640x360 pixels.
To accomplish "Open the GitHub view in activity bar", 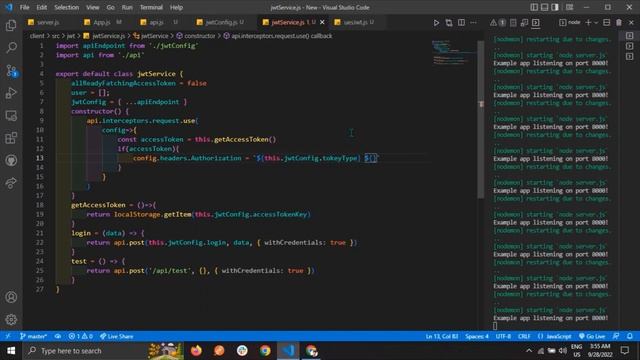I will tap(11, 160).
